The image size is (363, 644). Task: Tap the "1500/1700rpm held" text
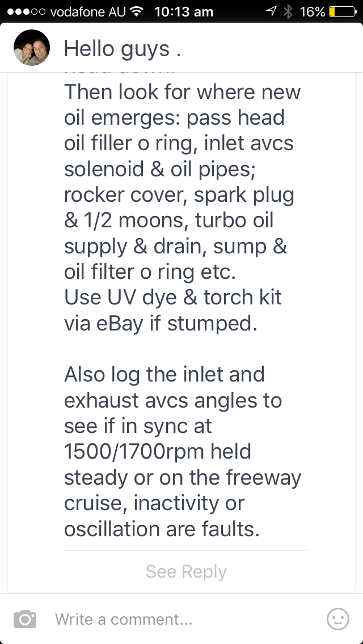[x=158, y=452]
